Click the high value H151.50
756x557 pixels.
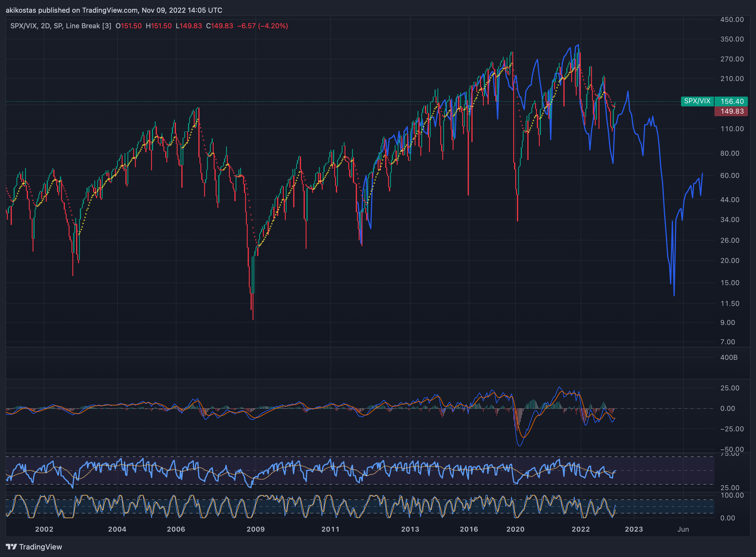tap(159, 26)
